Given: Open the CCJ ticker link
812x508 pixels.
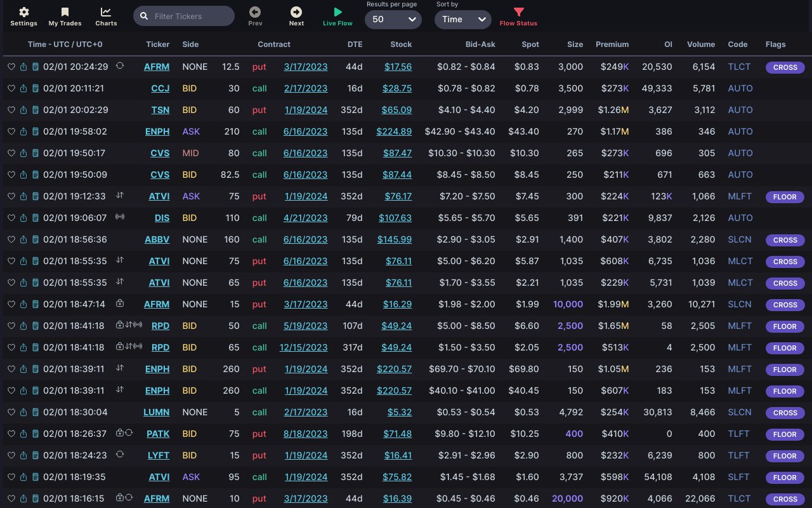Looking at the screenshot, I should pyautogui.click(x=160, y=88).
